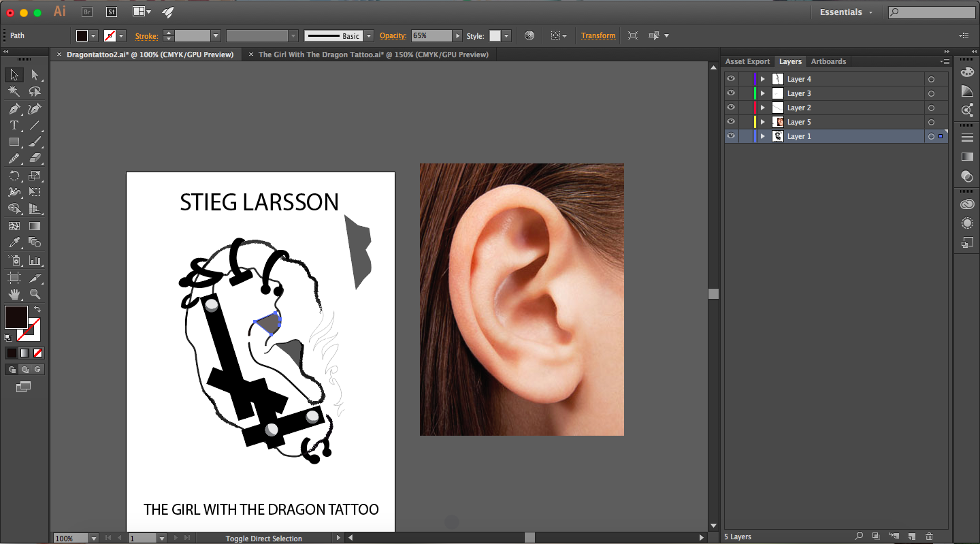Select the Line Segment tool
The image size is (980, 544).
(x=35, y=125)
